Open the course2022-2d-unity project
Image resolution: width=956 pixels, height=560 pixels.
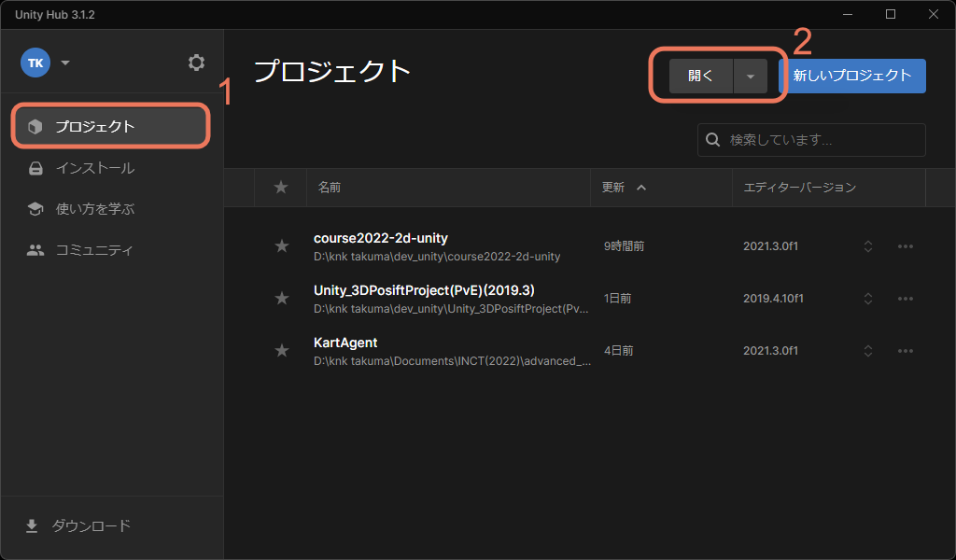click(x=381, y=238)
